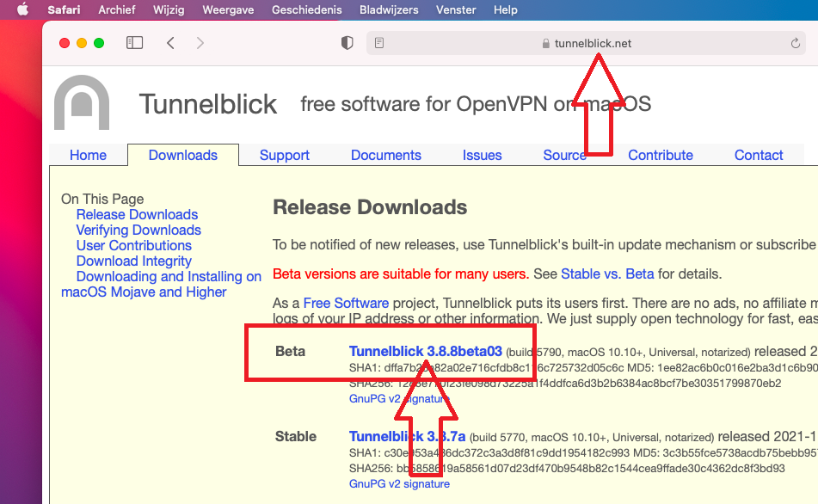This screenshot has width=818, height=504.
Task: Close the Safari window
Action: pos(65,43)
